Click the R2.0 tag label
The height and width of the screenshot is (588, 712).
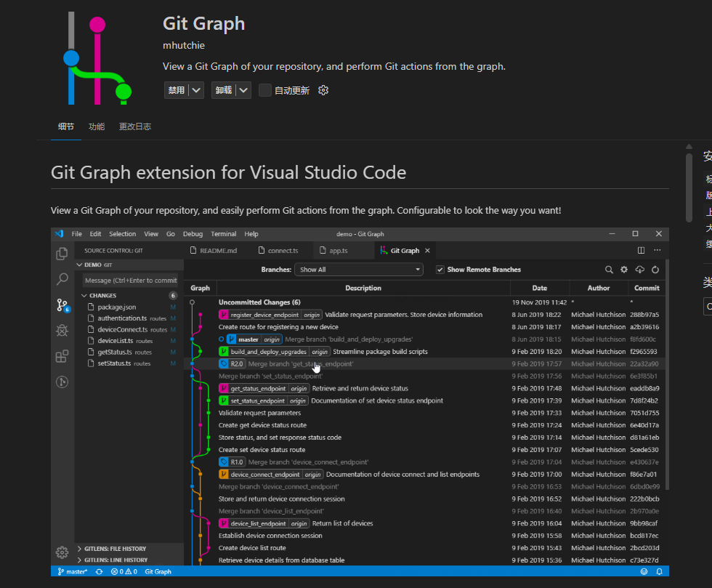(232, 363)
